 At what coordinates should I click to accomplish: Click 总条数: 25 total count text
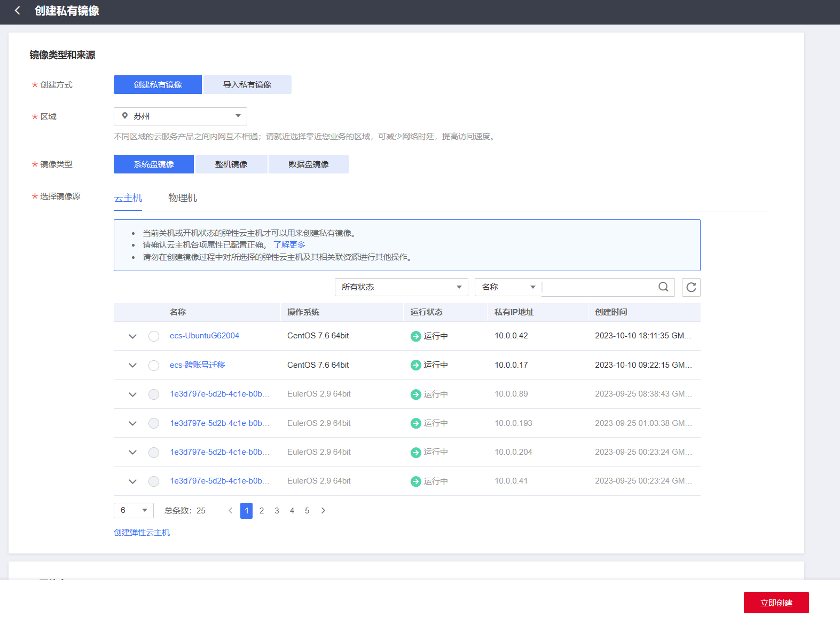click(x=185, y=511)
